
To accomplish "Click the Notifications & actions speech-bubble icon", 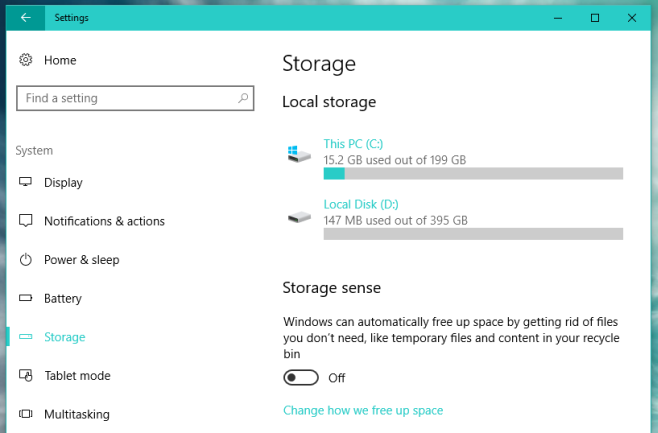I will tap(25, 221).
